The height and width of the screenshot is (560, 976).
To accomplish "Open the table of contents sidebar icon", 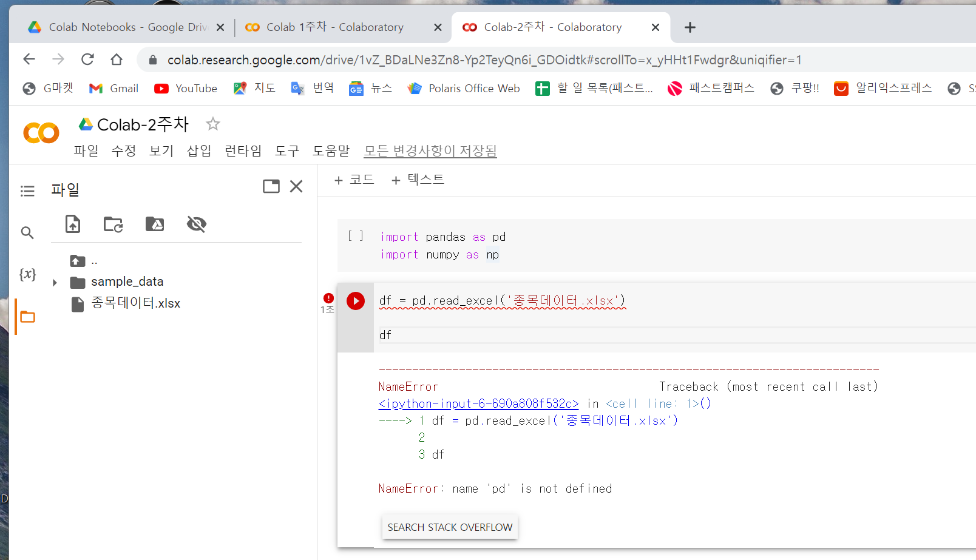I will tap(27, 191).
